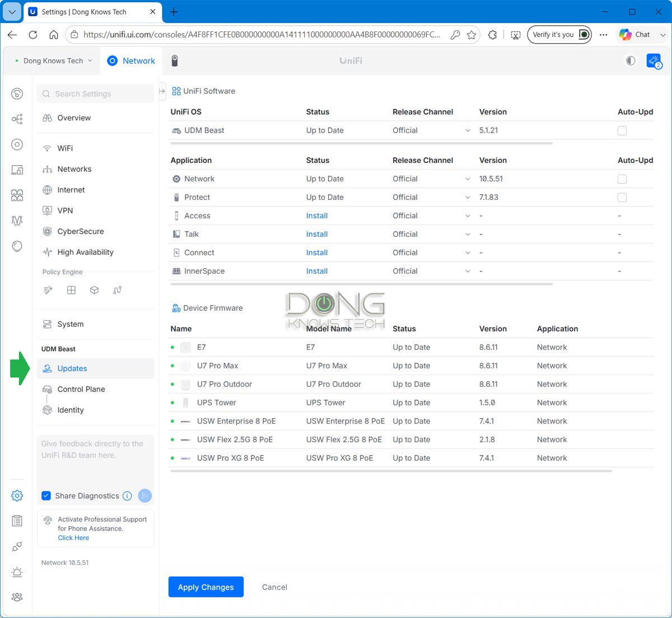Enable auto-update for UDM Beast
Screen dimensions: 672x618
pos(622,130)
